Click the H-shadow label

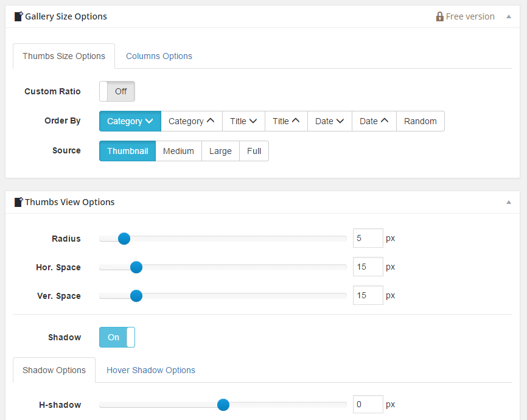60,405
